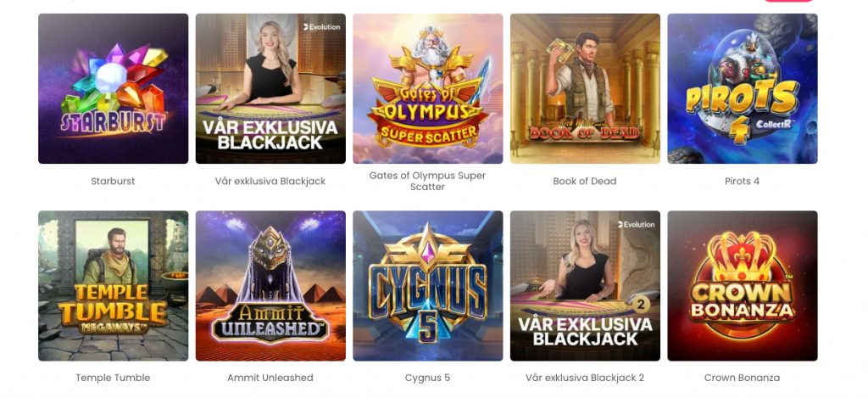Open the Vår Exklusiva Blackjack 2 tile
868x398 pixels.
click(x=585, y=285)
